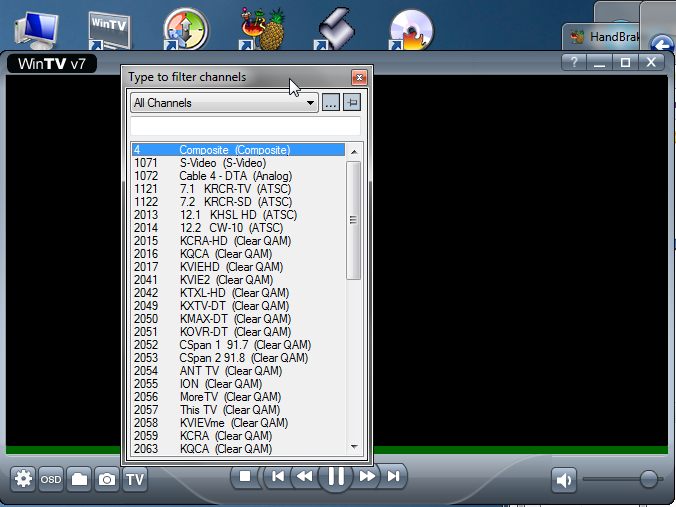Screen dimensions: 676x507
Task: Click channel list scroll down arrow
Action: [354, 447]
